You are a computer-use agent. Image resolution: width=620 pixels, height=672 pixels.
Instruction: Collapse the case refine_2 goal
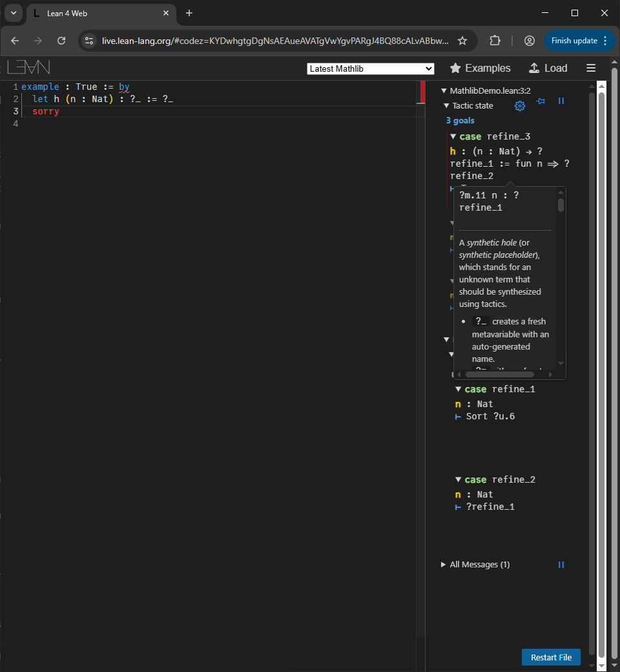click(459, 479)
